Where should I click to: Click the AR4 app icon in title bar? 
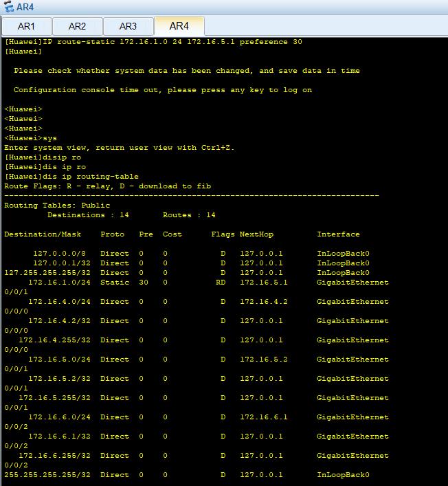[8, 7]
